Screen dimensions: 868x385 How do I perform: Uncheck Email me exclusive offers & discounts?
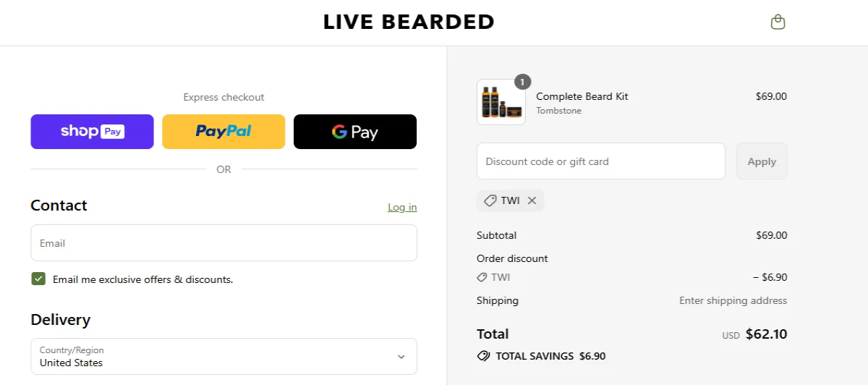tap(38, 279)
